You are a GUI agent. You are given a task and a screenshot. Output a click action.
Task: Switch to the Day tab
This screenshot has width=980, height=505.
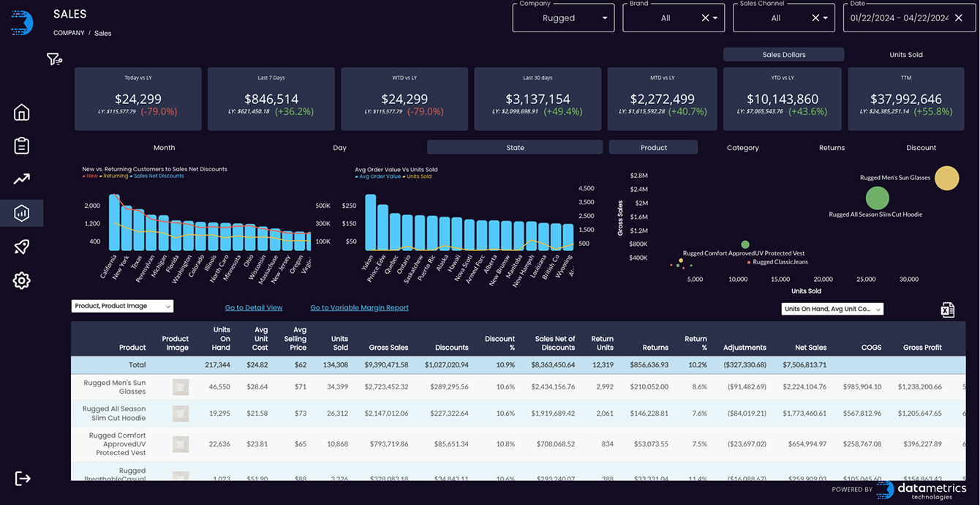(340, 148)
